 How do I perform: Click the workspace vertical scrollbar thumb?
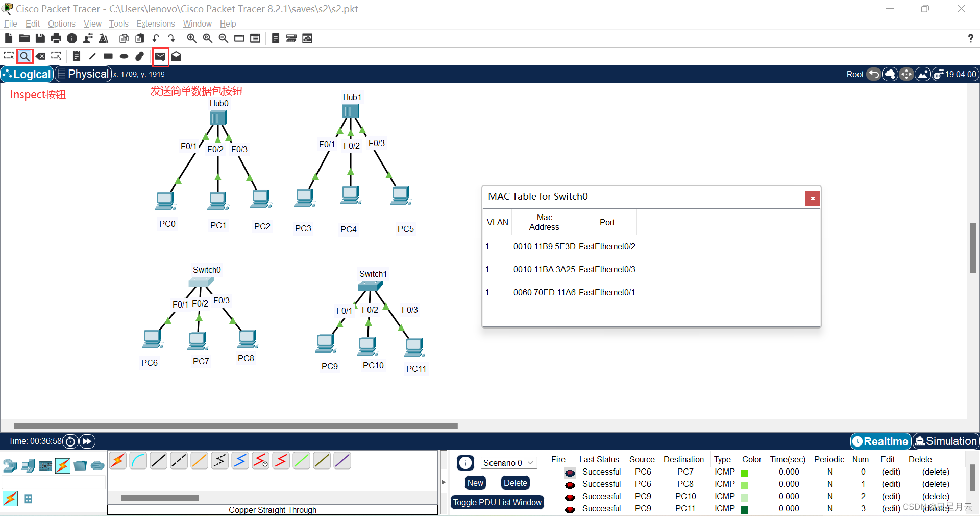pos(973,248)
